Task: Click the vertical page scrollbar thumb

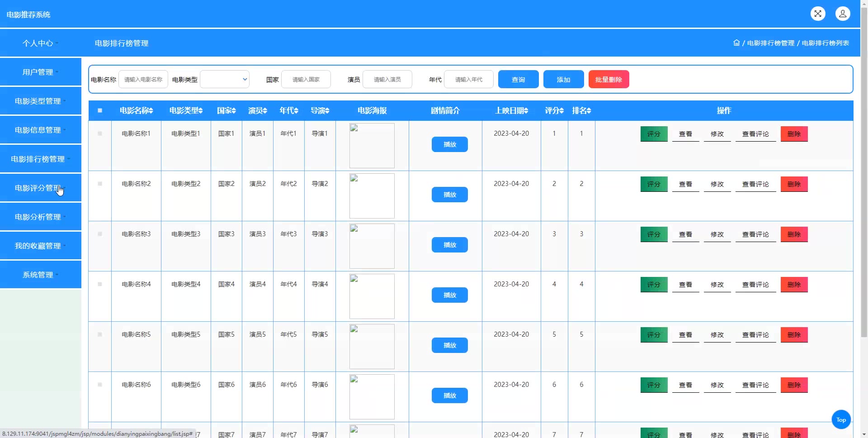Action: click(864, 173)
